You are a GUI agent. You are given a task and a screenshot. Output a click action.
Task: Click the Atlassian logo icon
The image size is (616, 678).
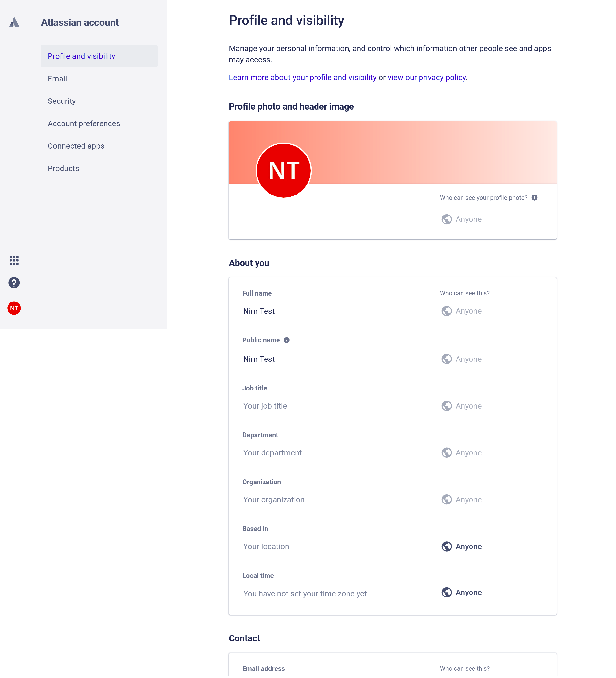click(14, 22)
